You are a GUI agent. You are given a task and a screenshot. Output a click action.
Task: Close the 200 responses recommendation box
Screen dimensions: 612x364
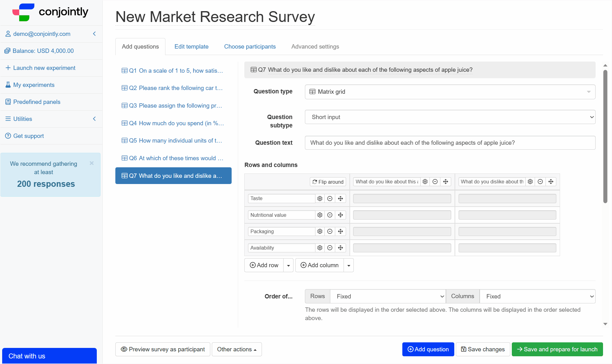point(92,163)
